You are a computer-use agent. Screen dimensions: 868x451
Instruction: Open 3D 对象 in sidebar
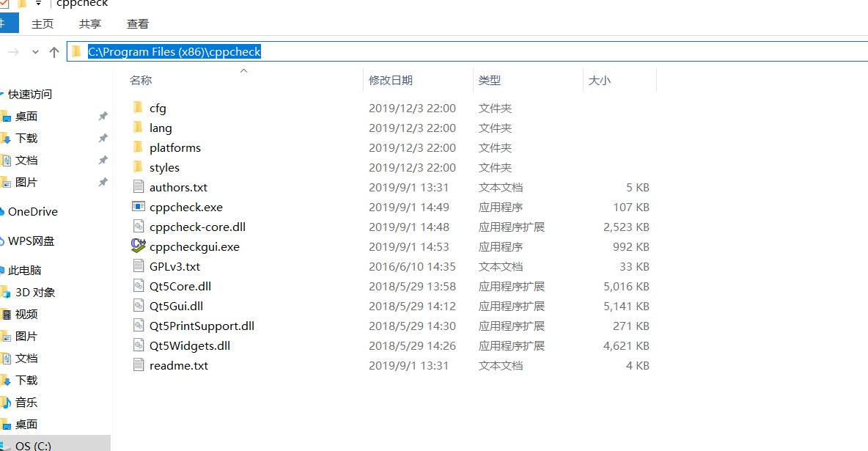[x=35, y=293]
